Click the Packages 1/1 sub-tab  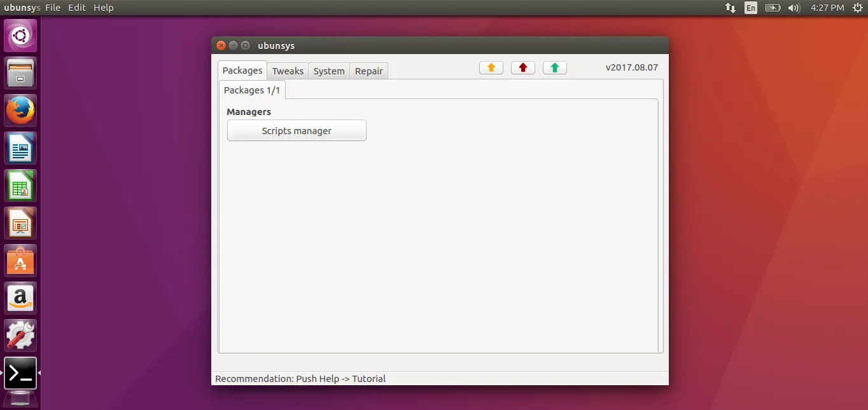pyautogui.click(x=252, y=90)
